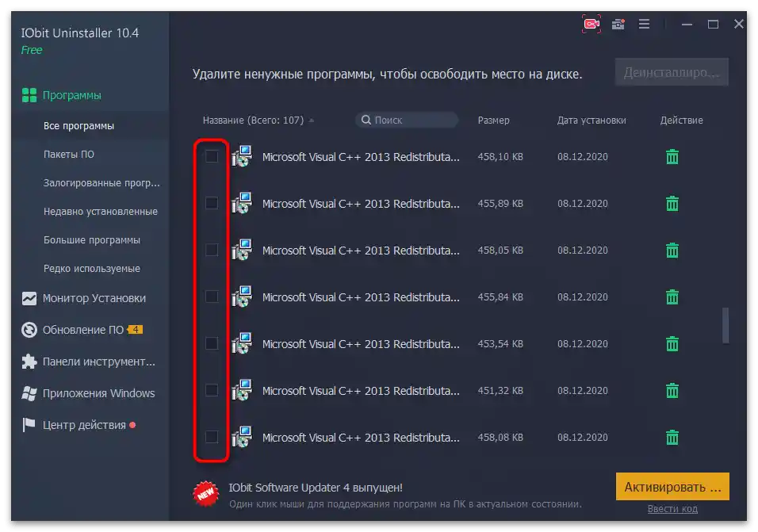The image size is (758, 532).
Task: Select checkbox of the 451,32 KB entry
Action: point(211,390)
